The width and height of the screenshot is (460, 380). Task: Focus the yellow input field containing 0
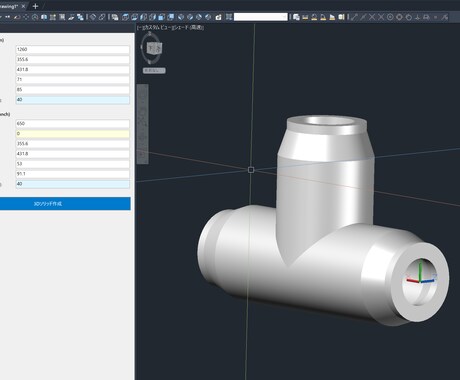pos(73,134)
